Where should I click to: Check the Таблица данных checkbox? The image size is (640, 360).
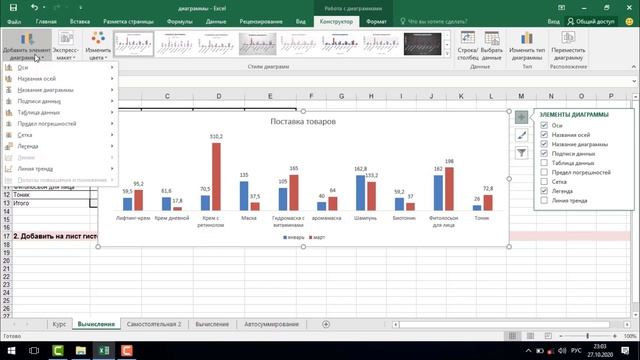pos(544,163)
